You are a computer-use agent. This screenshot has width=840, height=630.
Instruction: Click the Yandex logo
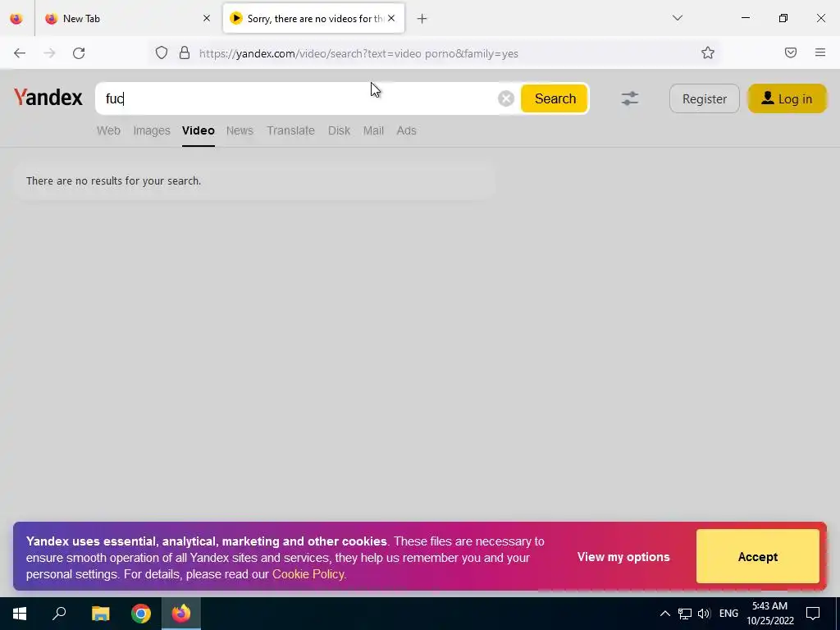tap(48, 98)
